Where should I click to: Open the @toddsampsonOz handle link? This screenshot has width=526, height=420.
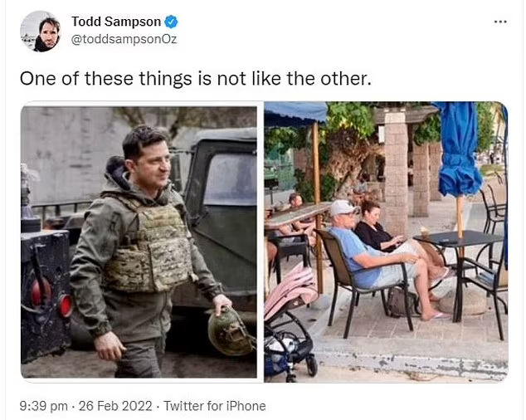124,39
